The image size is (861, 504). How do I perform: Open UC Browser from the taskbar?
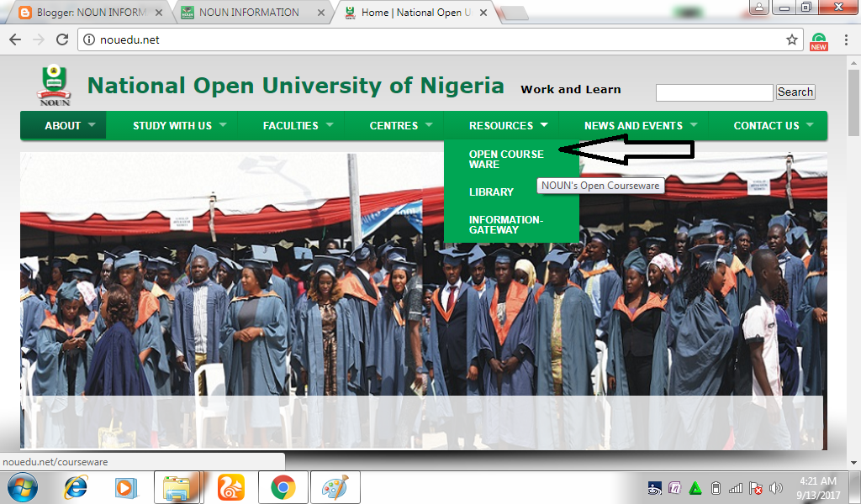click(x=231, y=487)
